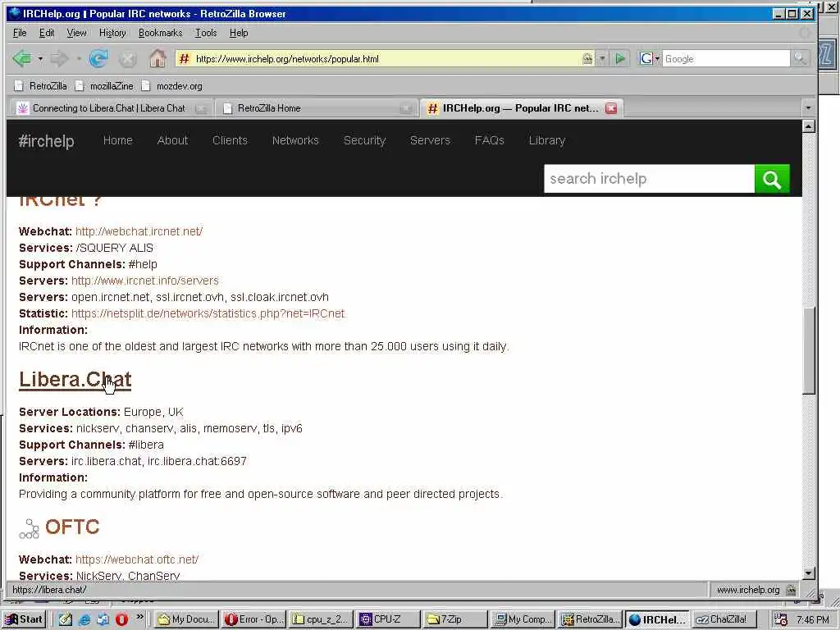Click the vertical scrollbar thumb
Screen dimensions: 840x630
tap(808, 349)
